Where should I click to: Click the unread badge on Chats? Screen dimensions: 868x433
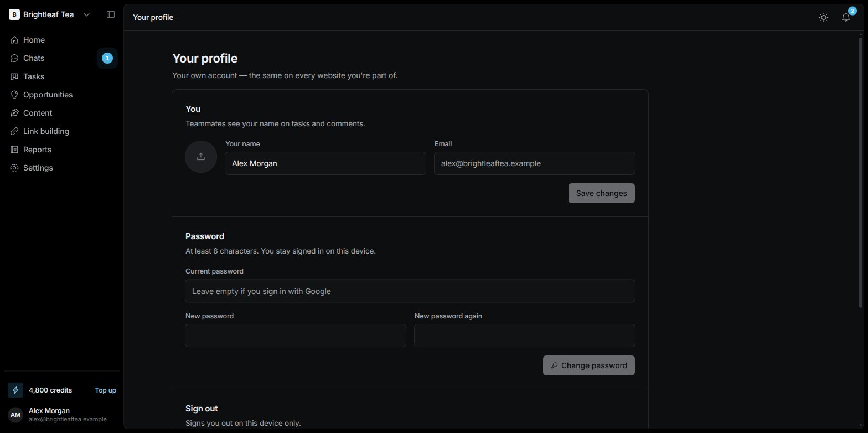pos(107,58)
